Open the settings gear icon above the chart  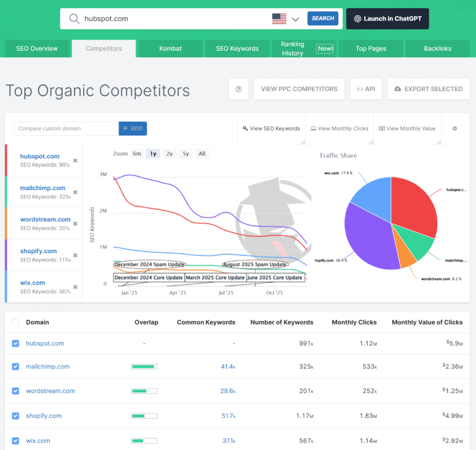tap(455, 128)
